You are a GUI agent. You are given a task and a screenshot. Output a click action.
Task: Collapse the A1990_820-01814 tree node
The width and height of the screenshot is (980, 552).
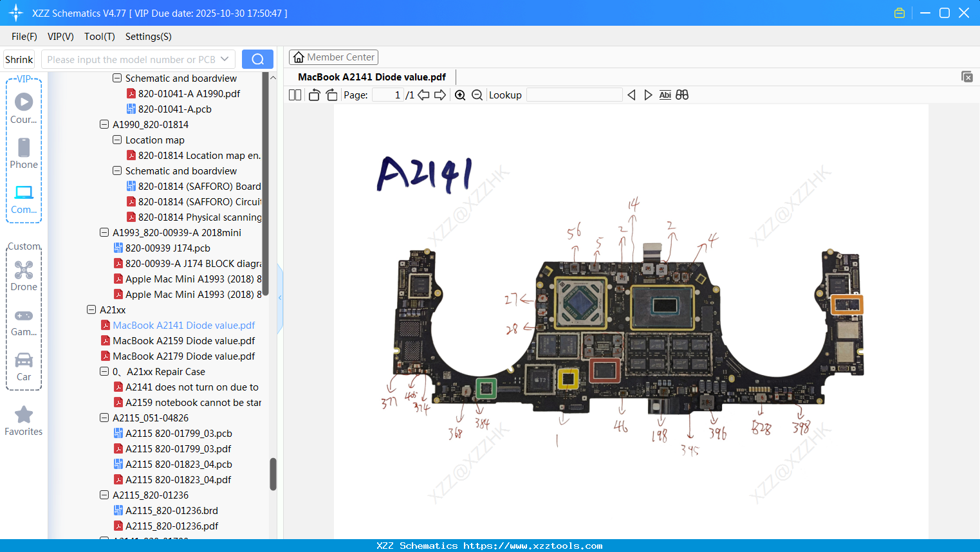[104, 125]
